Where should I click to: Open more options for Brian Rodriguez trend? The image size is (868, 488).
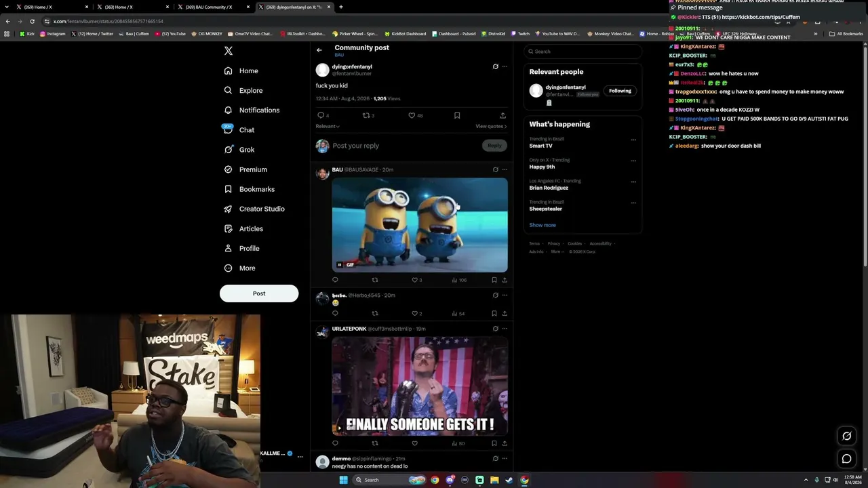(633, 182)
